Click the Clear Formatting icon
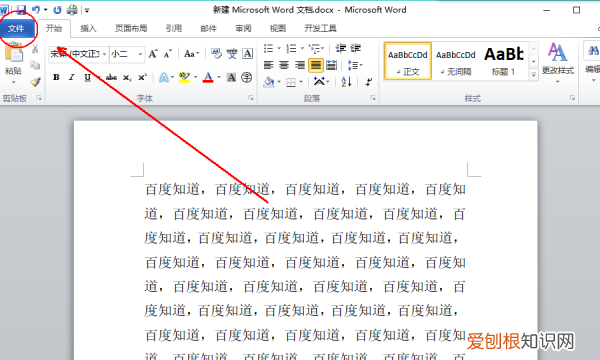This screenshot has width=600, height=360. click(216, 54)
